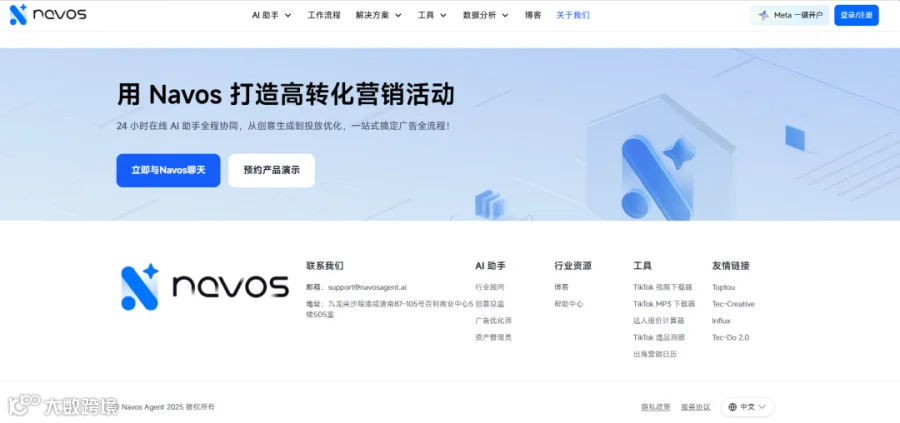Open 博客 in the top navigation
This screenshot has height=423, width=900.
point(533,15)
